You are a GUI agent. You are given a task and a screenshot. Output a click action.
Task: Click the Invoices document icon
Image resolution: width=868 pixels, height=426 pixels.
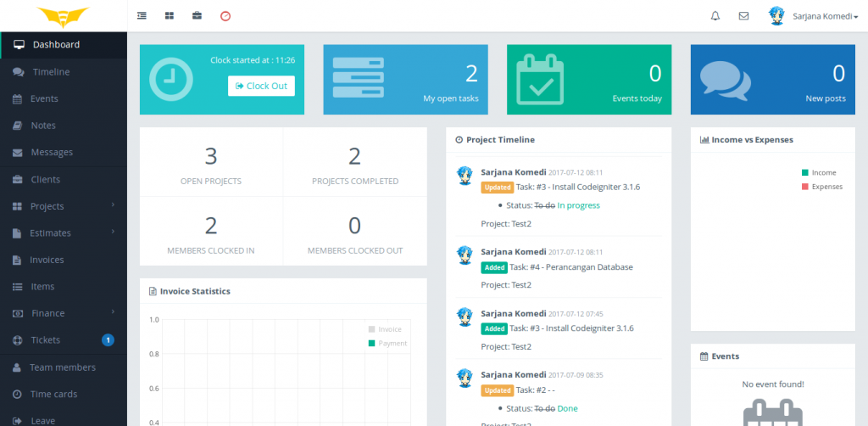point(18,261)
